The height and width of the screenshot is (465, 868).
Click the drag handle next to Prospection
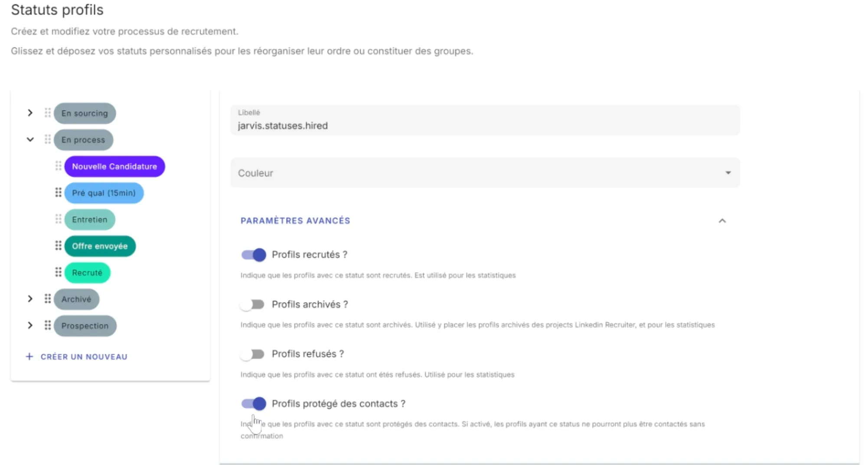pos(48,326)
